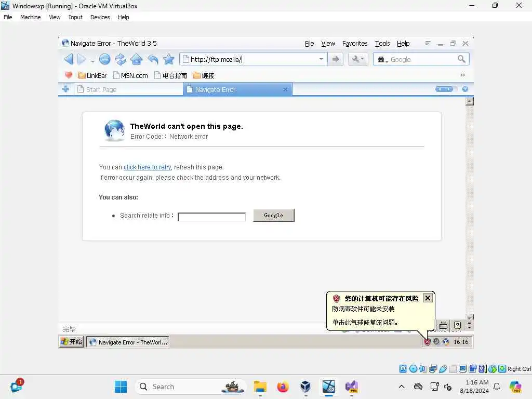
Task: Click the page scrollbar up arrow
Action: (x=469, y=101)
